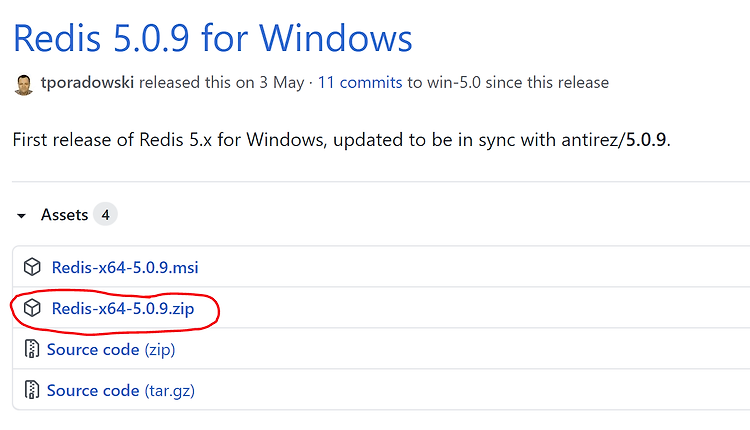The width and height of the screenshot is (750, 430).
Task: Click the Assets section label
Action: [65, 215]
